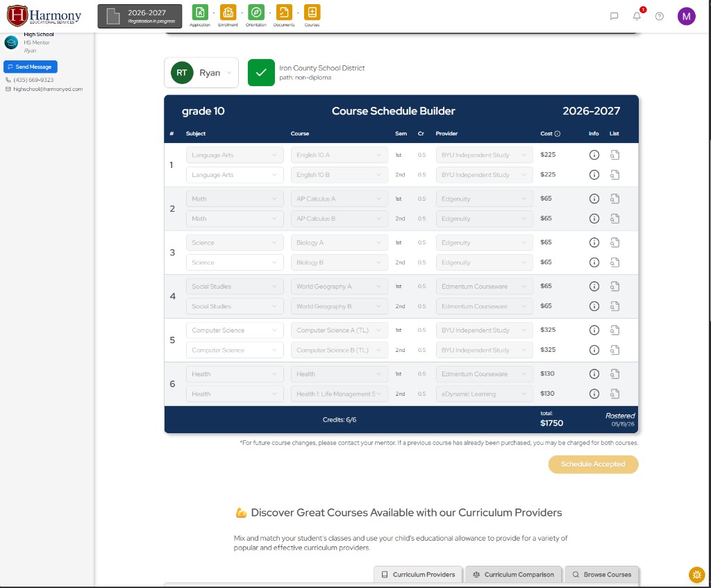The width and height of the screenshot is (711, 588).
Task: Click the 2026-2027 registration year box
Action: [x=140, y=17]
